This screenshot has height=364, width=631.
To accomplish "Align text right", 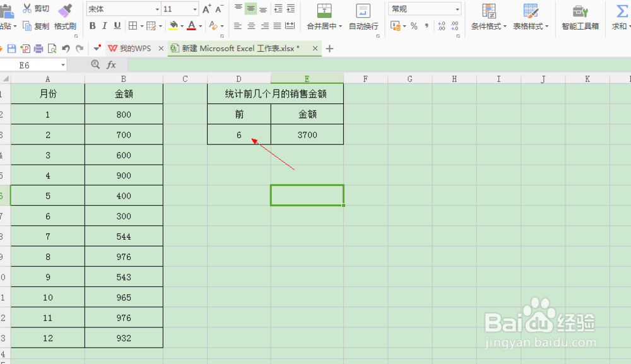I will [x=264, y=26].
